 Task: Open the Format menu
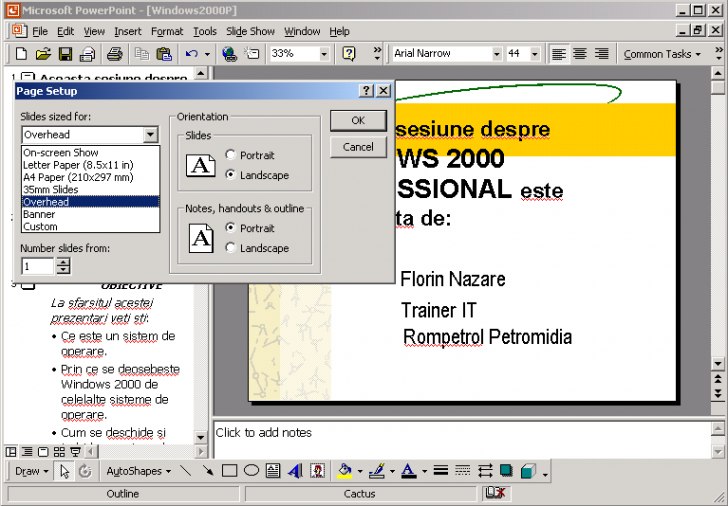[167, 32]
